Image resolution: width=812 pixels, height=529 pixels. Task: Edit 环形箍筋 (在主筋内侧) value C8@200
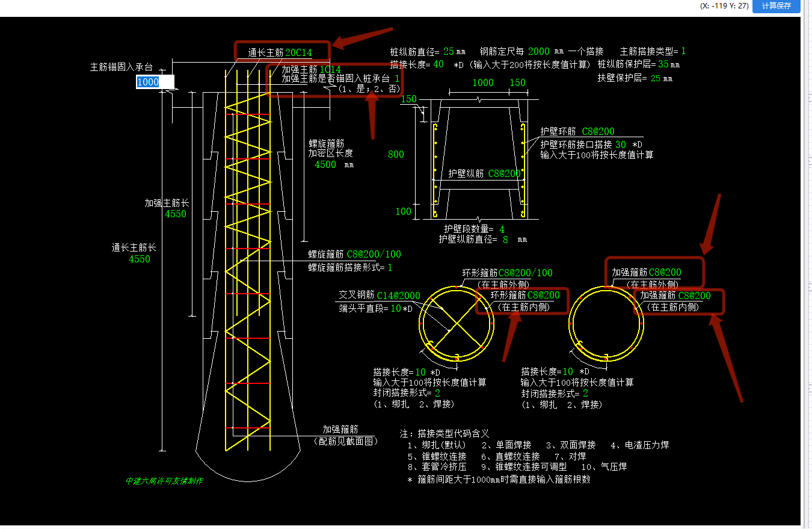[543, 295]
